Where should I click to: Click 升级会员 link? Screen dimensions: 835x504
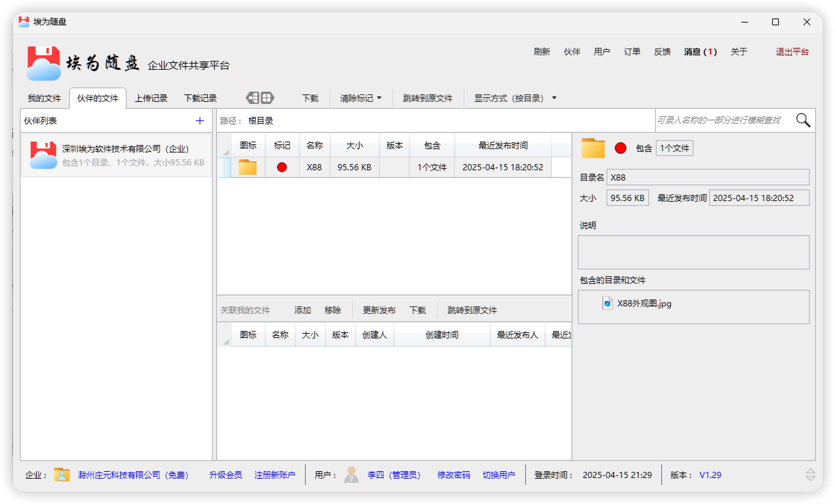[x=225, y=475]
